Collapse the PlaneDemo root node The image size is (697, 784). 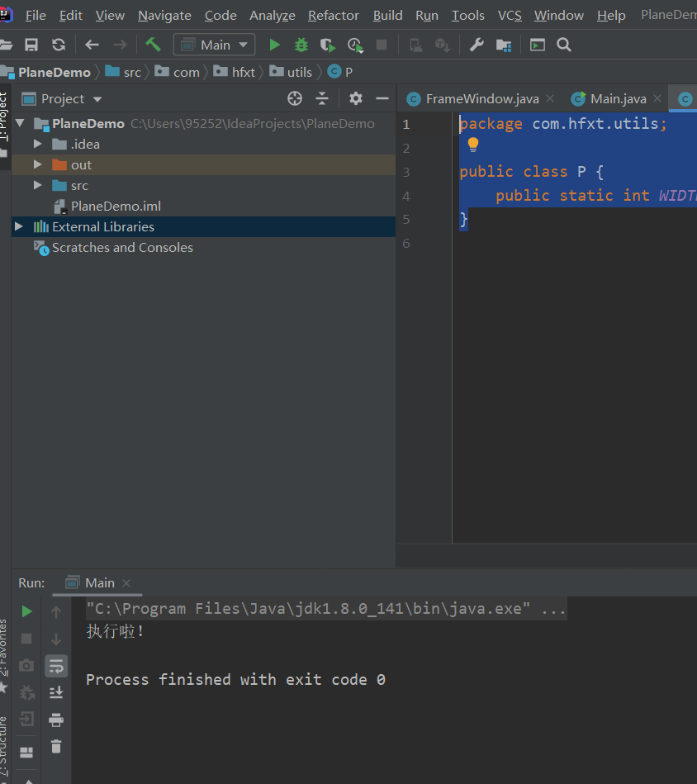pos(20,123)
